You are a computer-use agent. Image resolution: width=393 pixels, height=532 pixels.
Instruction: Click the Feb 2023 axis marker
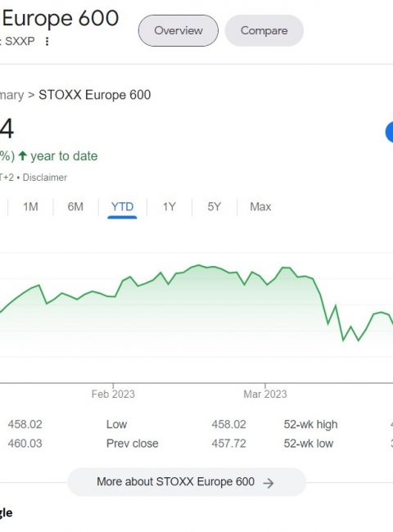click(x=113, y=394)
